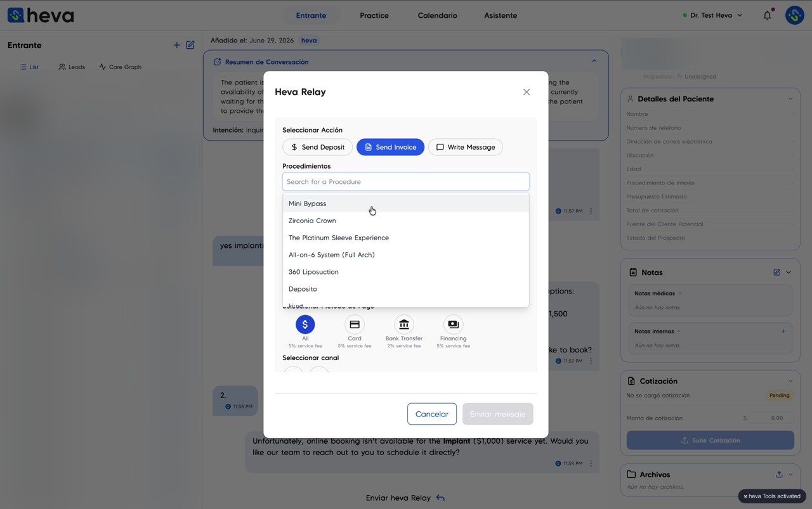The image size is (812, 509).
Task: Choose Send Invoice action
Action: (390, 147)
